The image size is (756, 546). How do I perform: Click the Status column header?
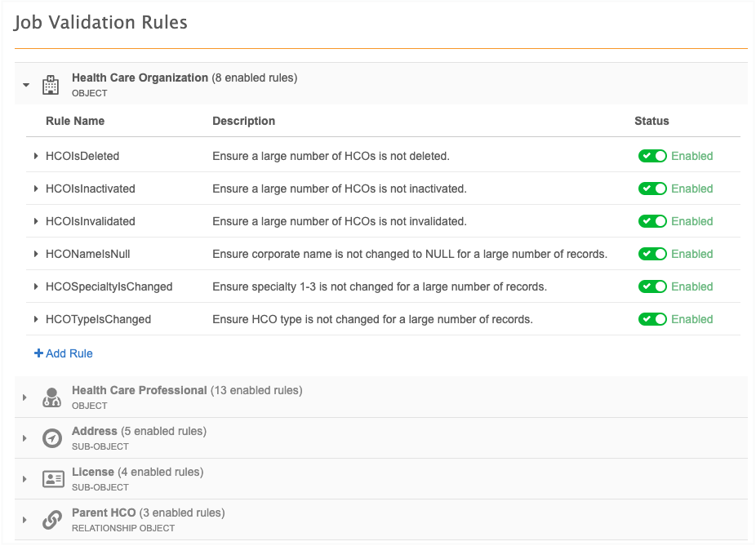pos(651,121)
